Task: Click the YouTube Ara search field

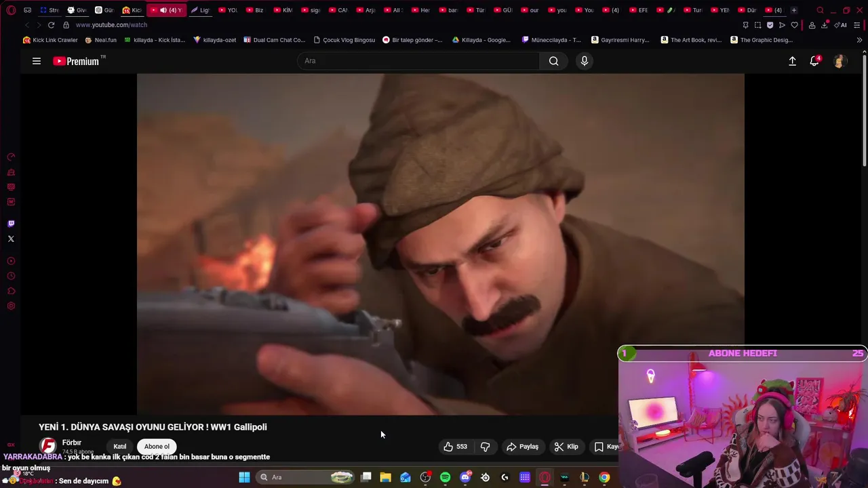Action: 418,61
